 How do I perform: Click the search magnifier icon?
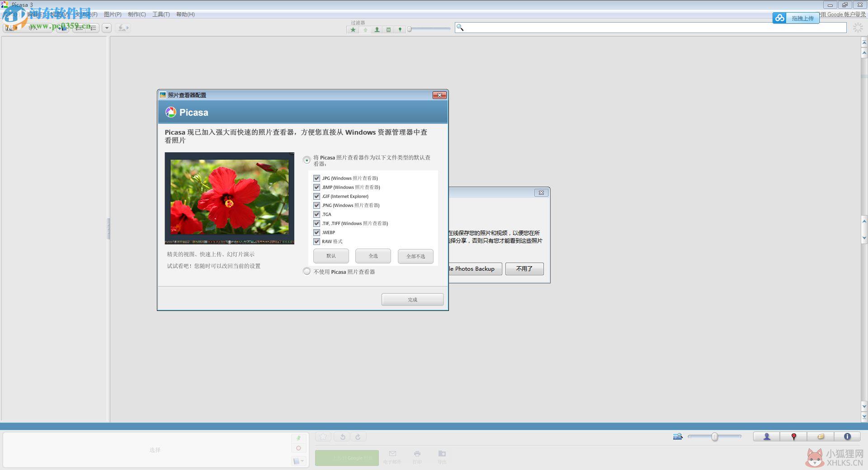click(460, 28)
